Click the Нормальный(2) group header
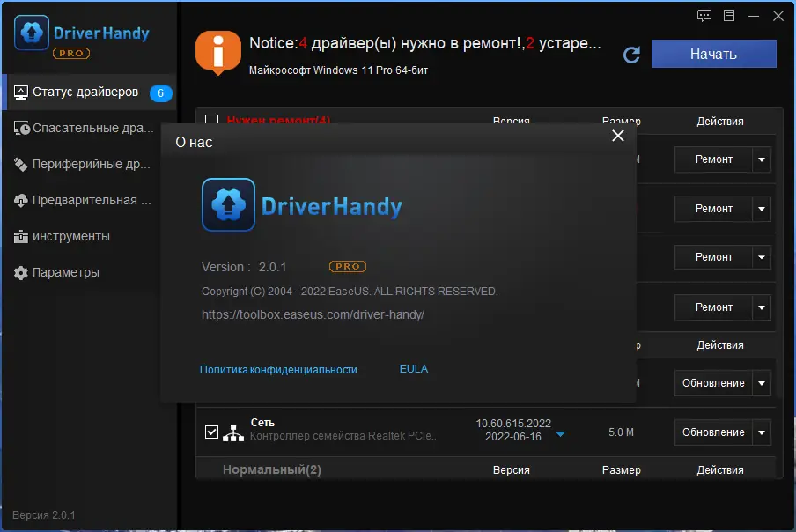The image size is (796, 532). [272, 470]
